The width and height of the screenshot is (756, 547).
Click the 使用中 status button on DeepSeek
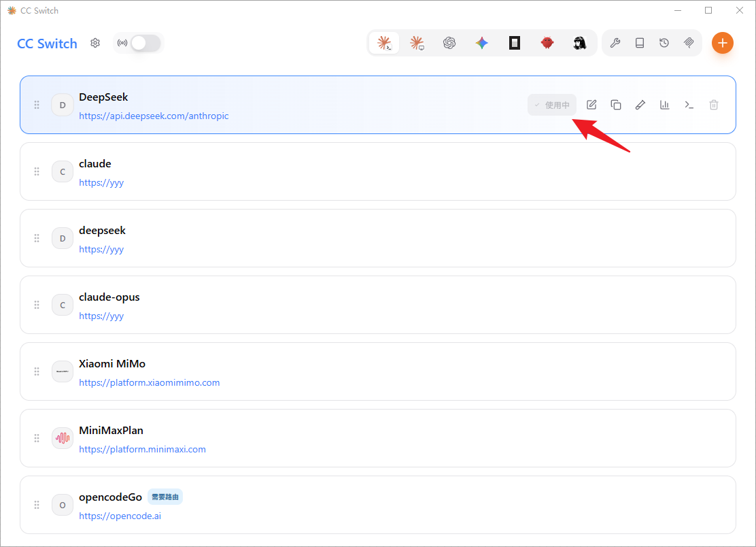click(552, 105)
